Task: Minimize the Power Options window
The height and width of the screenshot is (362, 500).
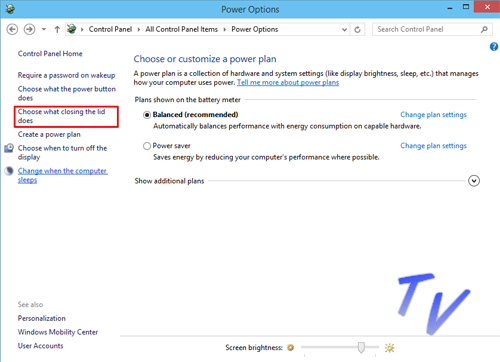Action: (450, 8)
